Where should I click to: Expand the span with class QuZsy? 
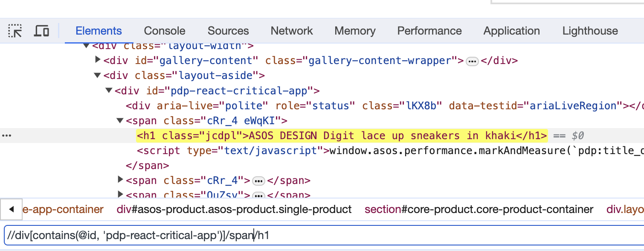click(121, 195)
